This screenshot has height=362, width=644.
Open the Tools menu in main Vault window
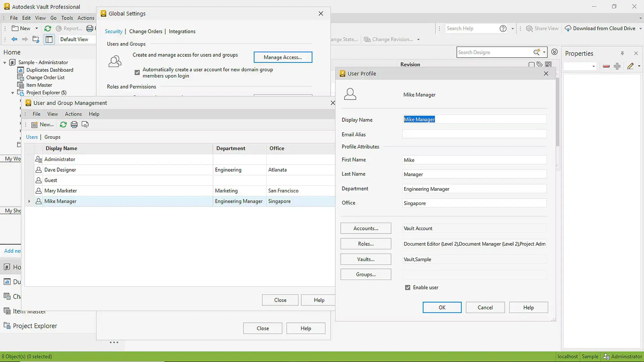click(67, 18)
